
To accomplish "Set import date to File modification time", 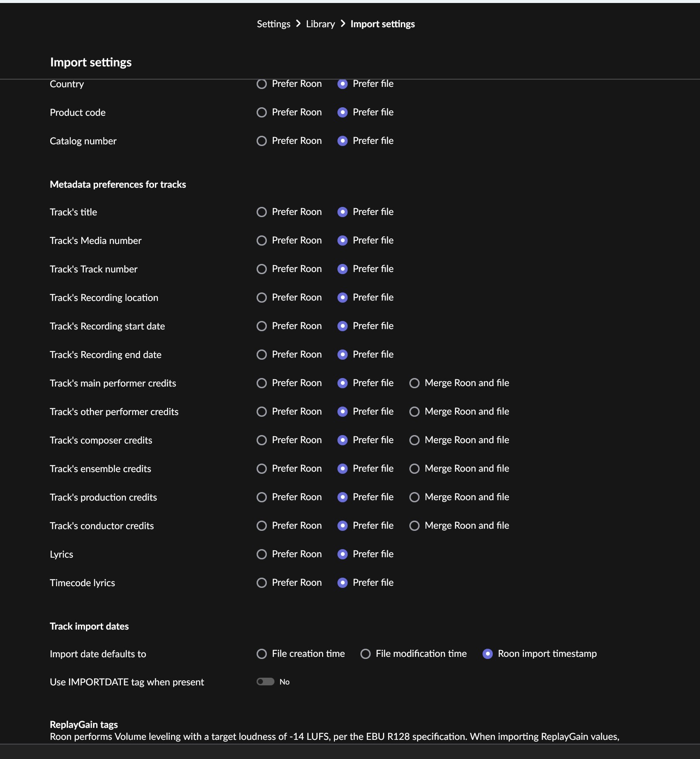I will click(365, 654).
